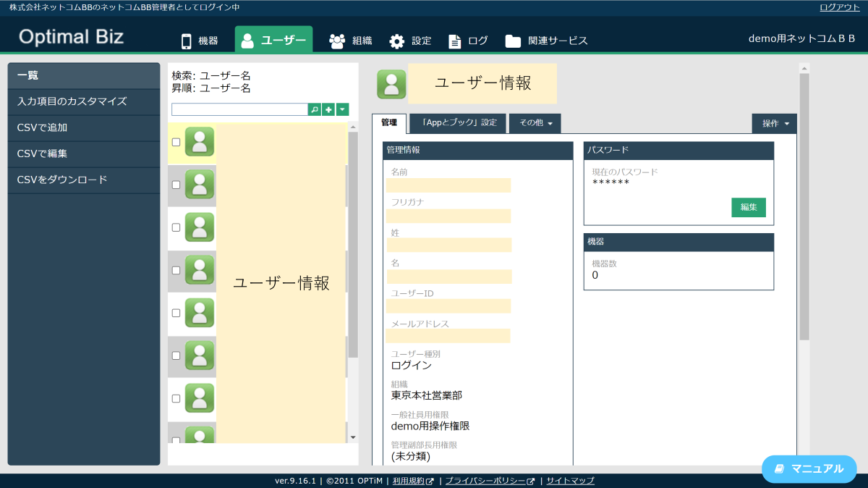Tick the fourth user row checkbox
The width and height of the screenshot is (868, 488).
point(176,270)
